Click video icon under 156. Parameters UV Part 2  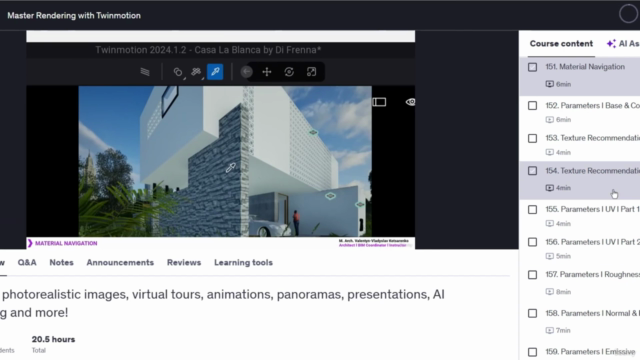click(550, 256)
